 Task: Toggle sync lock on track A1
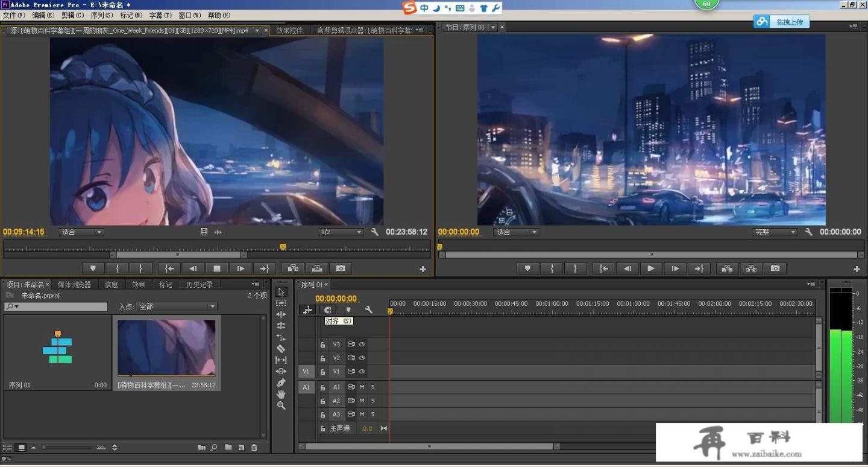(x=351, y=387)
